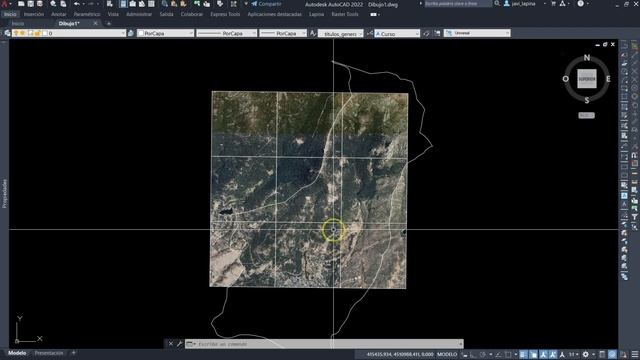The image size is (640, 360).
Task: Open the Universal table style dropdown
Action: pyautogui.click(x=477, y=33)
